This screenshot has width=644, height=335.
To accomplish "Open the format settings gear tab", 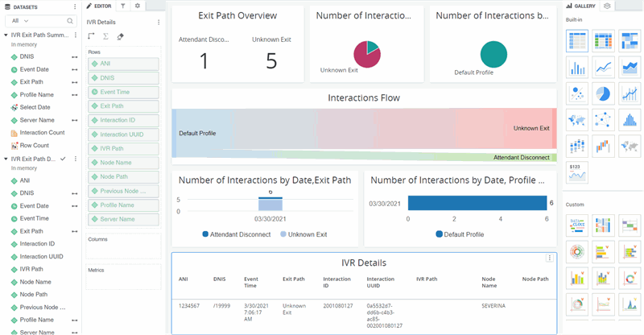I will point(138,6).
